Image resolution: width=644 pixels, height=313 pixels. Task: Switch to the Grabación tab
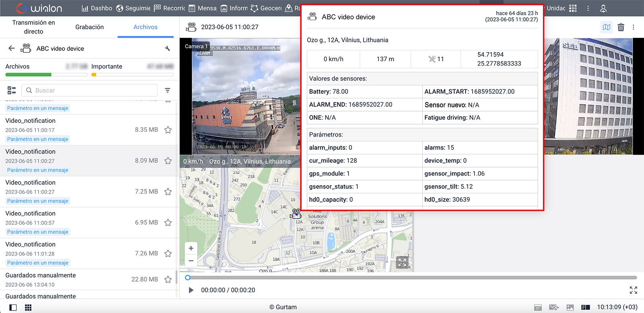pyautogui.click(x=89, y=27)
